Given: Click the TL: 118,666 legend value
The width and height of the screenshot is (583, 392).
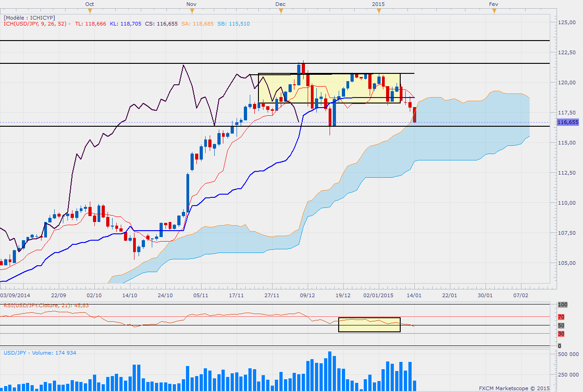Looking at the screenshot, I should pos(90,24).
